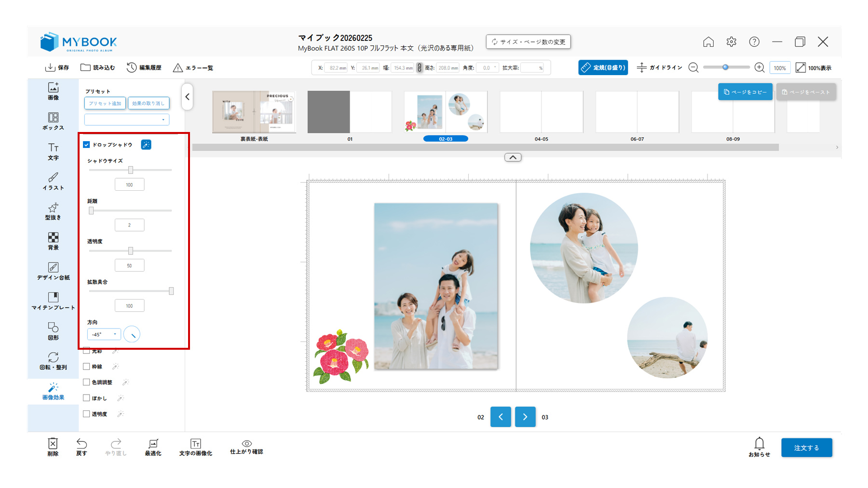Open the 画像効果 image effects tool
This screenshot has height=488, width=868.
pos(53,391)
